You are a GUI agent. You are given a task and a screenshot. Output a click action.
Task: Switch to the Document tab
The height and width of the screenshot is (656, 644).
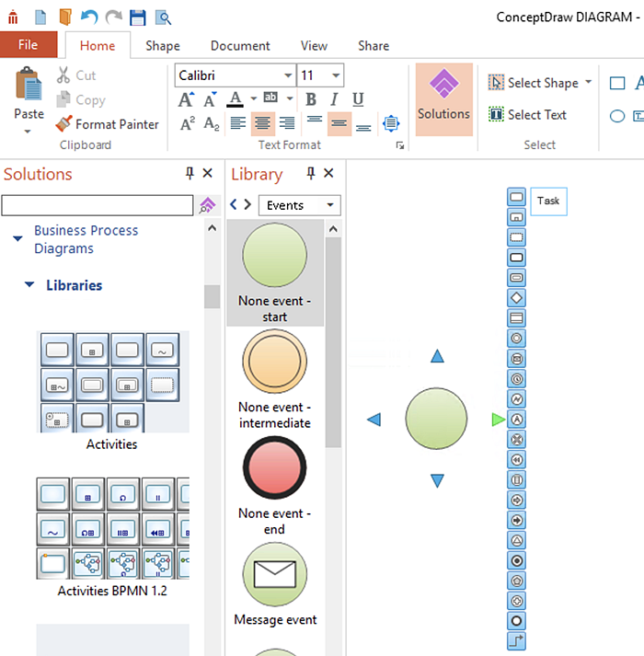(x=240, y=46)
